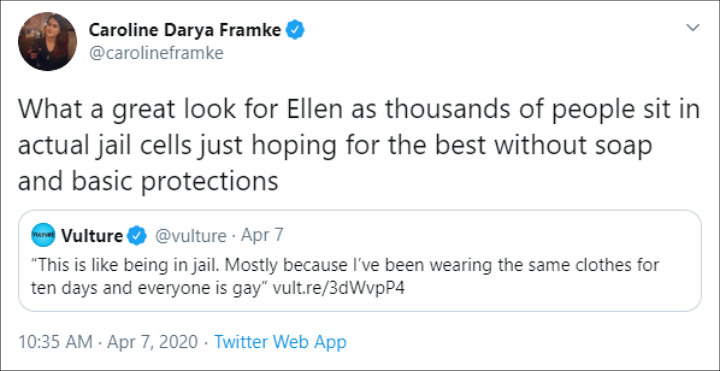Open the tweet options chevron menu
This screenshot has height=371, width=720.
pos(692,28)
